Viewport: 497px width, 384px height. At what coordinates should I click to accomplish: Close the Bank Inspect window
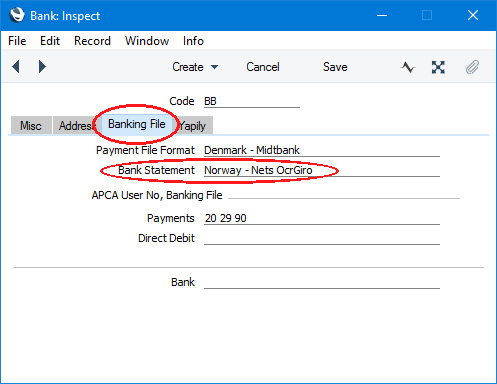pos(473,15)
